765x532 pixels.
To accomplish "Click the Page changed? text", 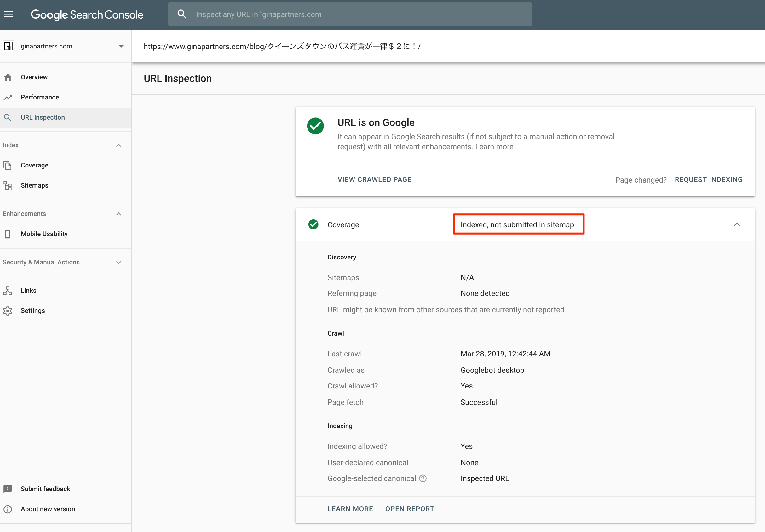I will pos(641,180).
